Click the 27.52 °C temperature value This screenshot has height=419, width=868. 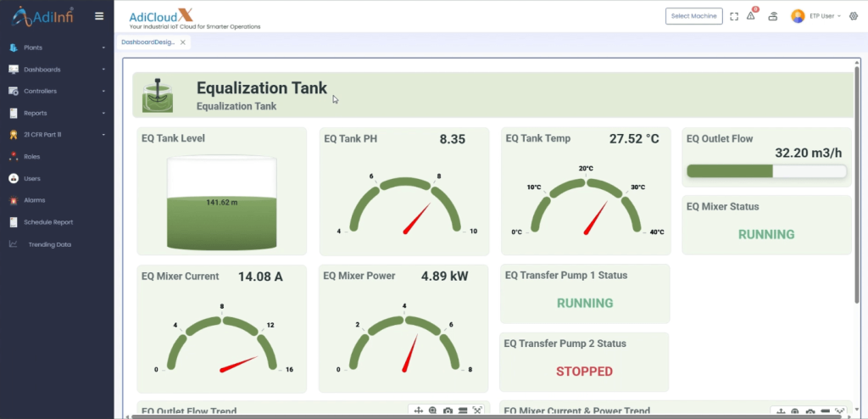click(x=634, y=138)
